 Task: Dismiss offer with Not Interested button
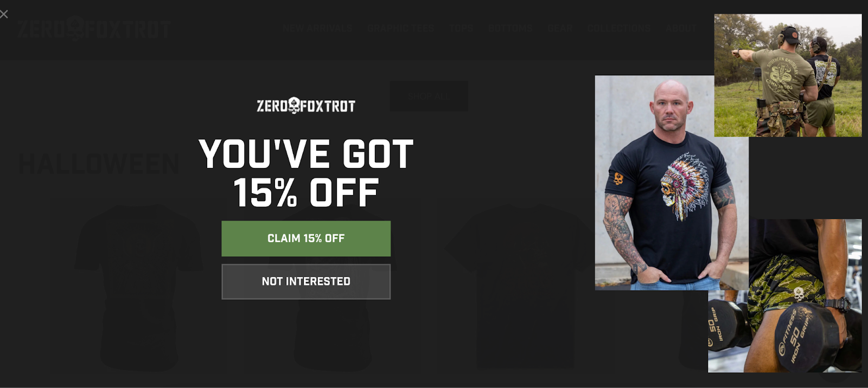click(306, 282)
